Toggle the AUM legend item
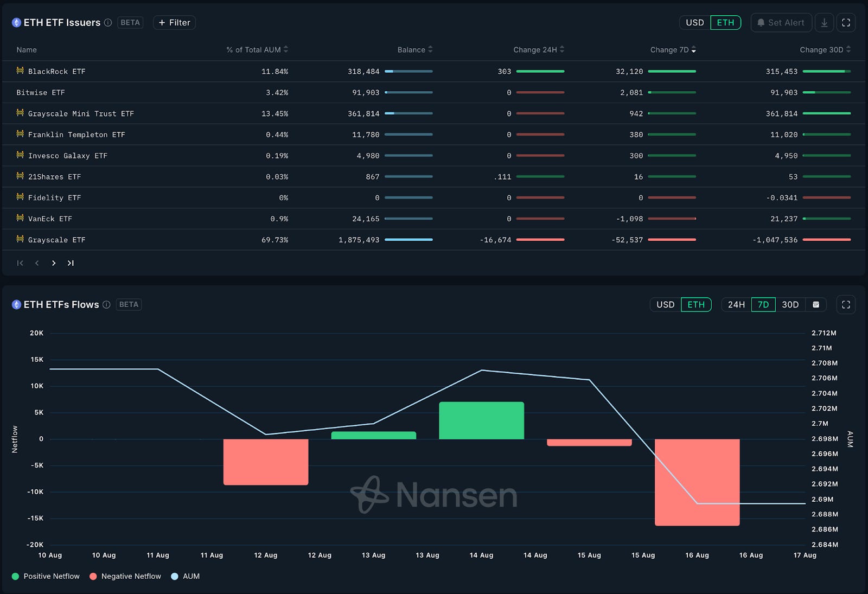The image size is (868, 594). pyautogui.click(x=186, y=576)
